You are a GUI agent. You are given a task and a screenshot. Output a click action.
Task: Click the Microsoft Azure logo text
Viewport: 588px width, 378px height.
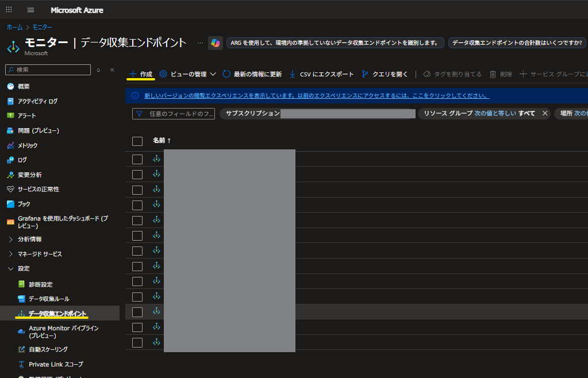point(77,10)
